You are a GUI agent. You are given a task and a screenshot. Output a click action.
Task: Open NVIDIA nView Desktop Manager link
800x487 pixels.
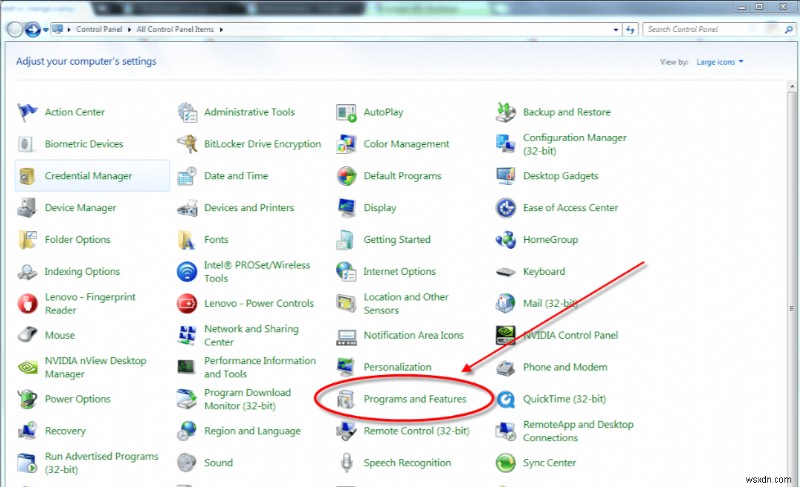95,367
